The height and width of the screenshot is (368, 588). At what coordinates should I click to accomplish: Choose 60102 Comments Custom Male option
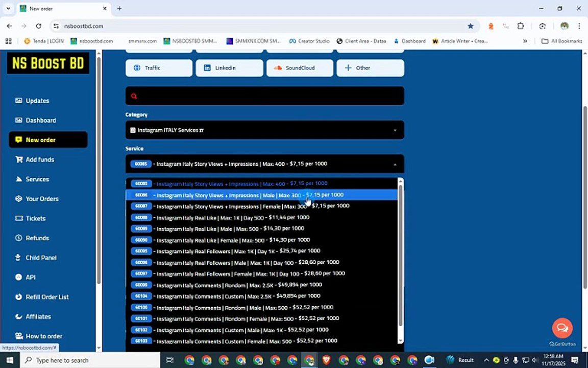[x=261, y=330]
